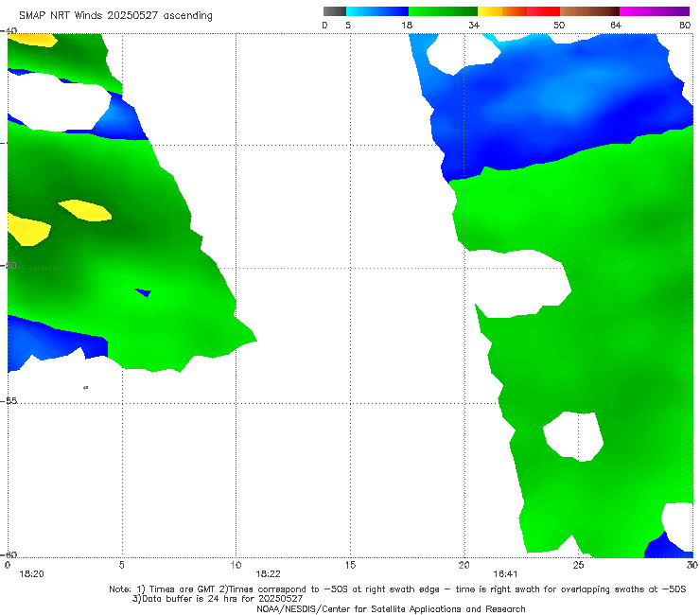700x615 pixels.
Task: Click longitude axis label '10'
Action: click(x=236, y=566)
